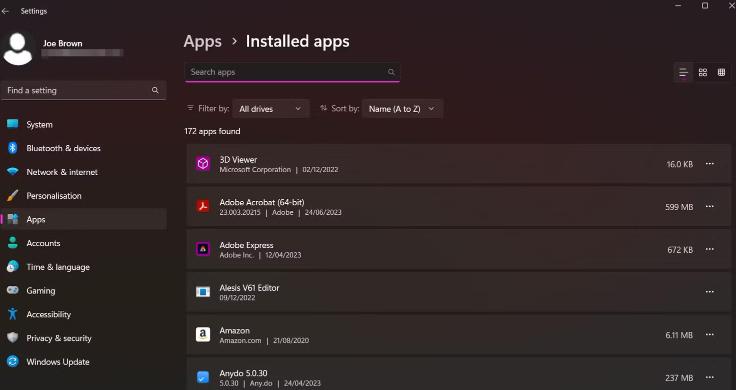This screenshot has width=736, height=390.
Task: Click the Search apps magnifier icon
Action: coord(391,72)
